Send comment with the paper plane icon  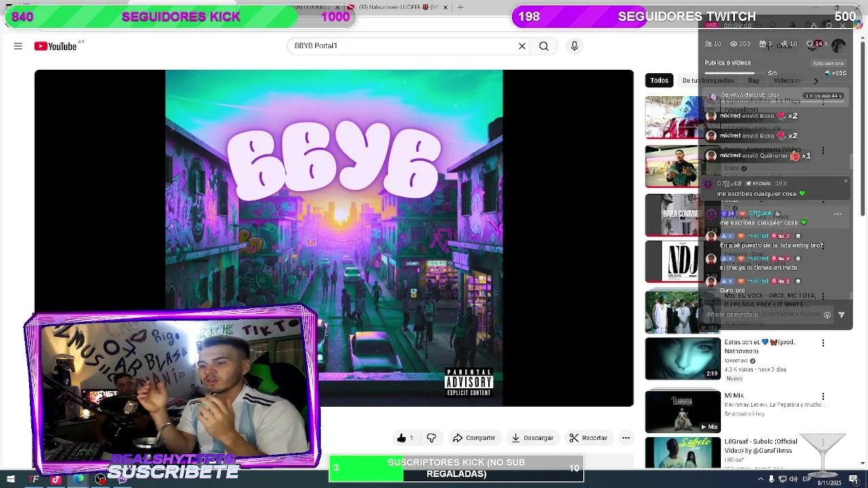coord(842,314)
